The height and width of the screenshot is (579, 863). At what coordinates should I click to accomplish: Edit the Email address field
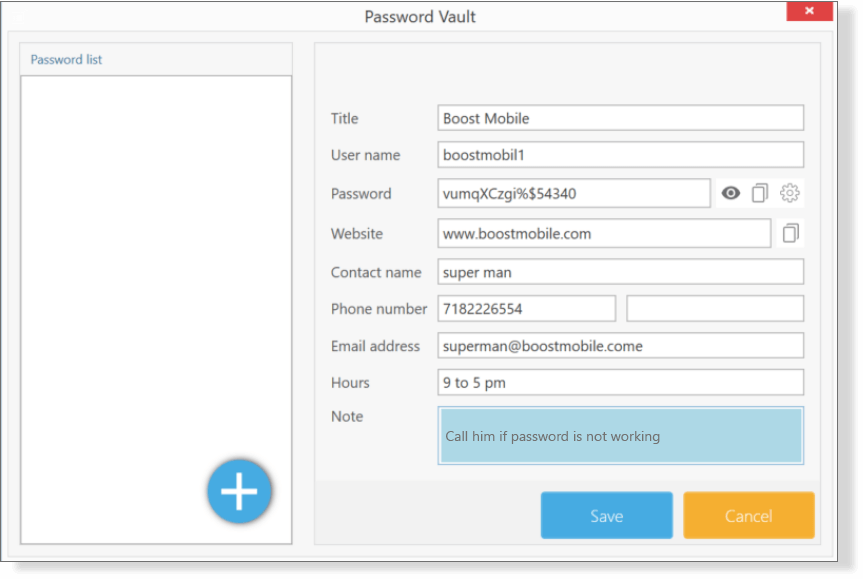pyautogui.click(x=620, y=346)
